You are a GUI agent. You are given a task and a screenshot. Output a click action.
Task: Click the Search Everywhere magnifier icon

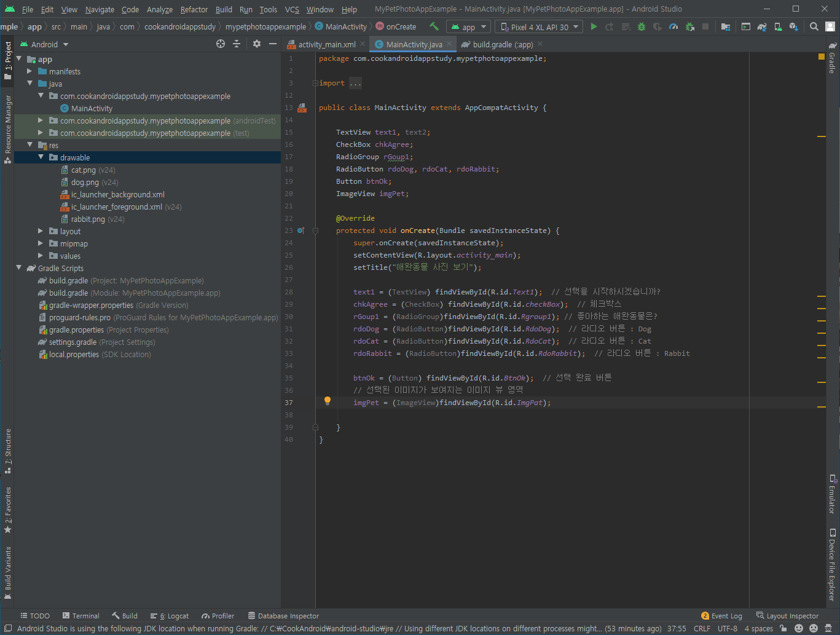point(814,26)
